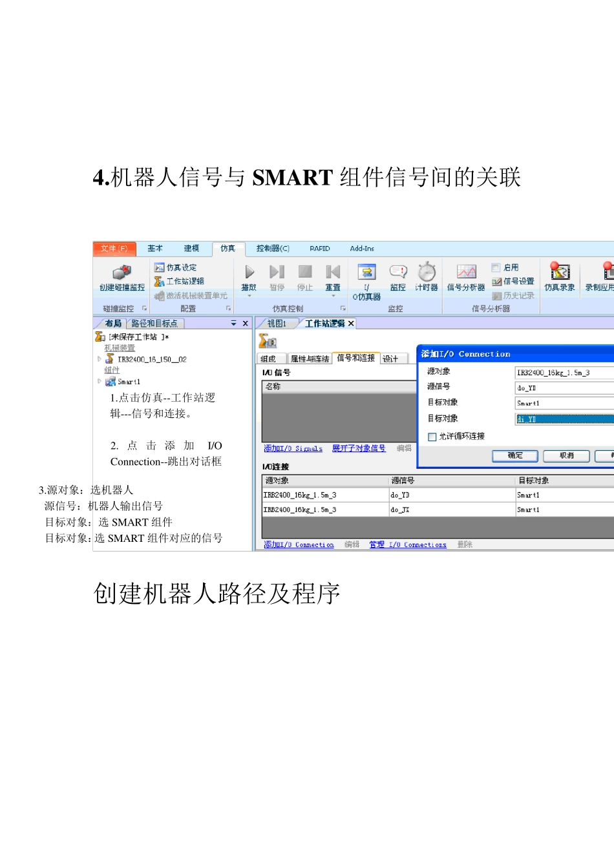This screenshot has width=614, height=868.
Task: Enable the Signal Analyzer 启用 checkbox
Action: coord(496,267)
